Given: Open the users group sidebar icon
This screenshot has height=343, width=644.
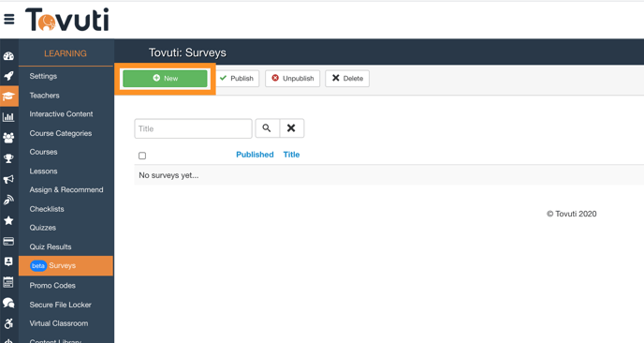Looking at the screenshot, I should tap(8, 138).
